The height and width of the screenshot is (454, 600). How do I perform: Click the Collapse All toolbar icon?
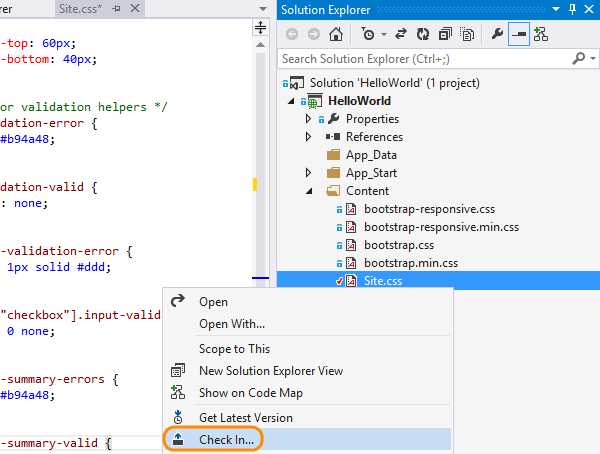[x=445, y=34]
